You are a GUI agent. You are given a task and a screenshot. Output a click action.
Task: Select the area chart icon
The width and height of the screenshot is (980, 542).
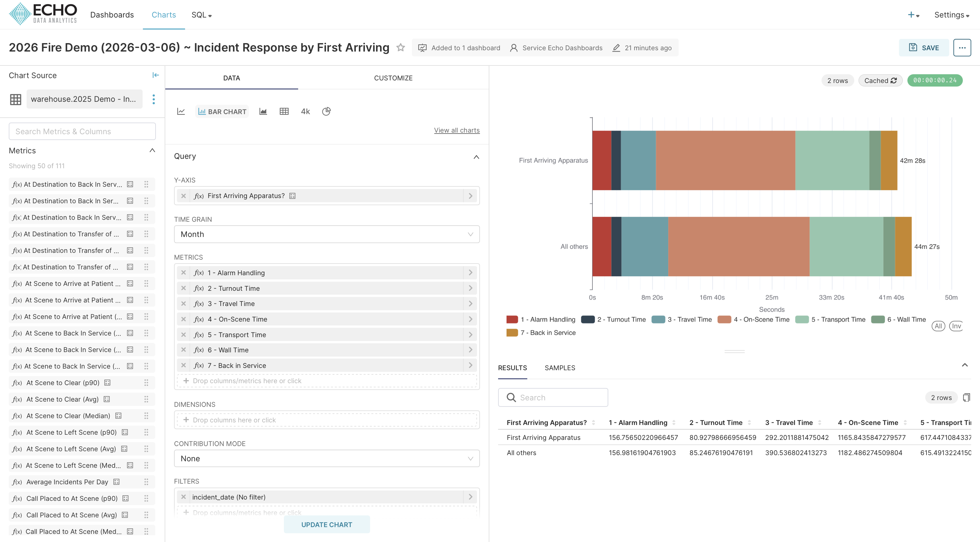point(263,112)
